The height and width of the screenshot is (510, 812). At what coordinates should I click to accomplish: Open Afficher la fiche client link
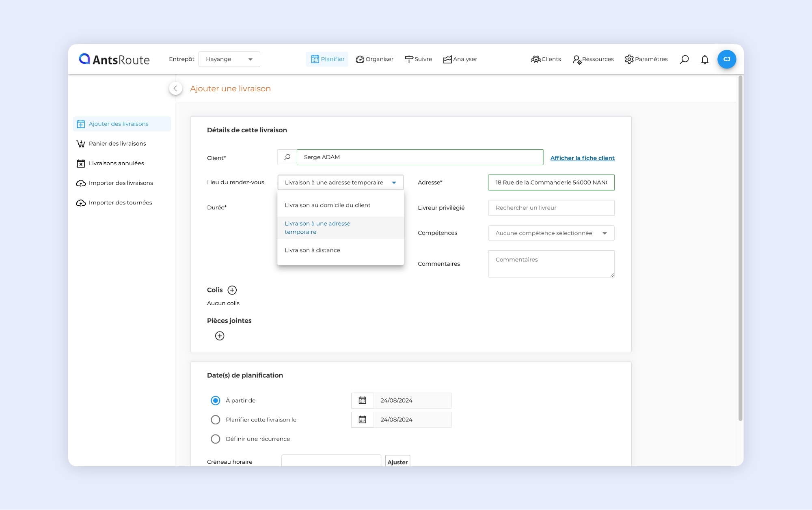coord(582,158)
